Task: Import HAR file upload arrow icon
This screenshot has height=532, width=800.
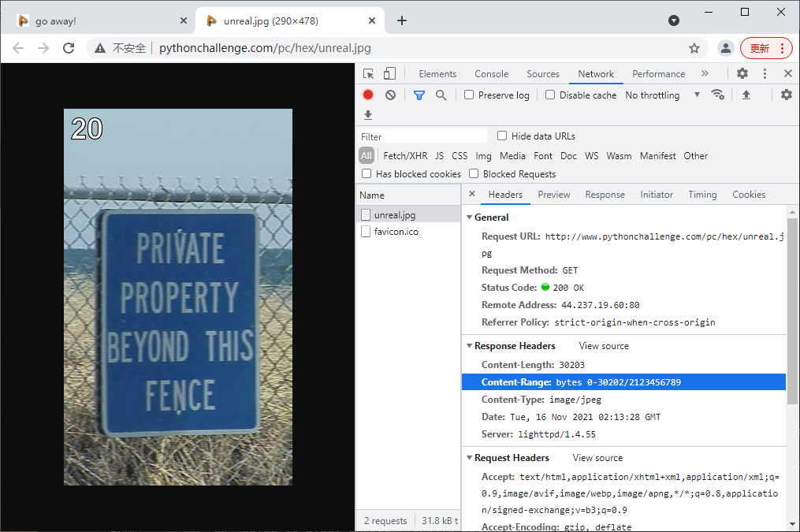Action: point(746,95)
